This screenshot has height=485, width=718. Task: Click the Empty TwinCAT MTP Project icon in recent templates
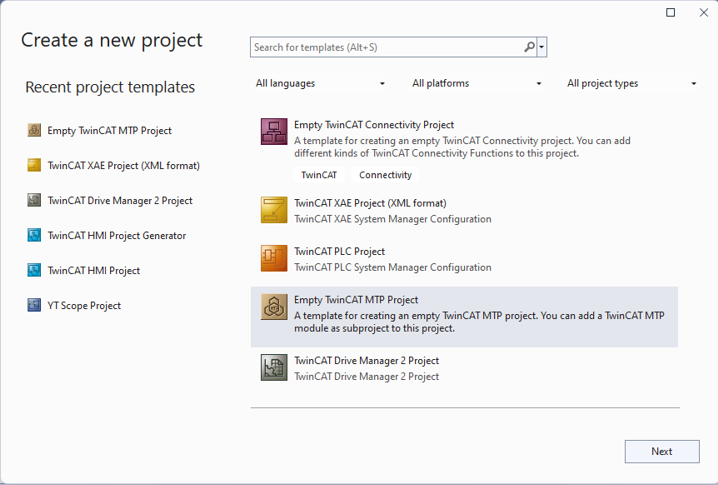pyautogui.click(x=34, y=131)
